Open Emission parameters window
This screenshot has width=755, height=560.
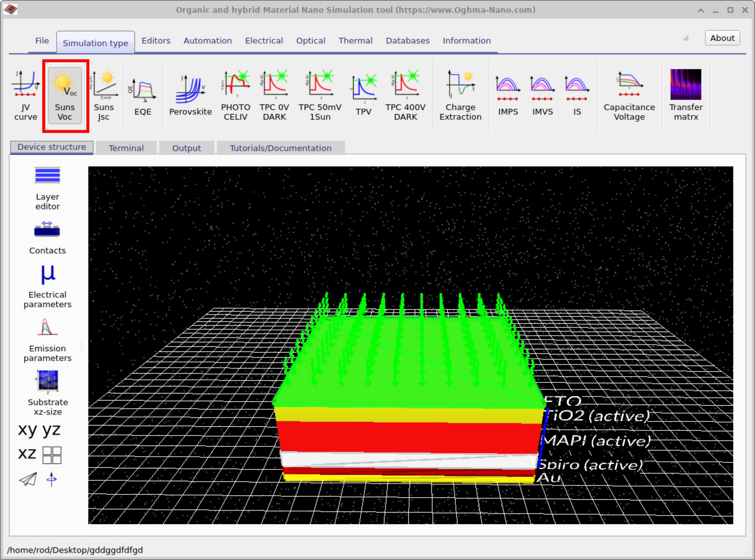(47, 340)
